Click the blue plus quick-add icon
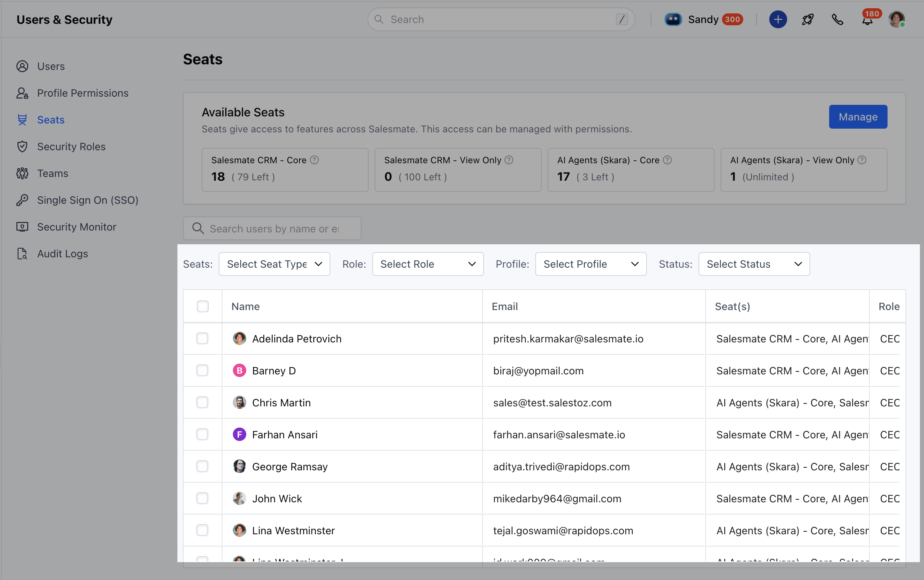The height and width of the screenshot is (580, 924). (777, 19)
